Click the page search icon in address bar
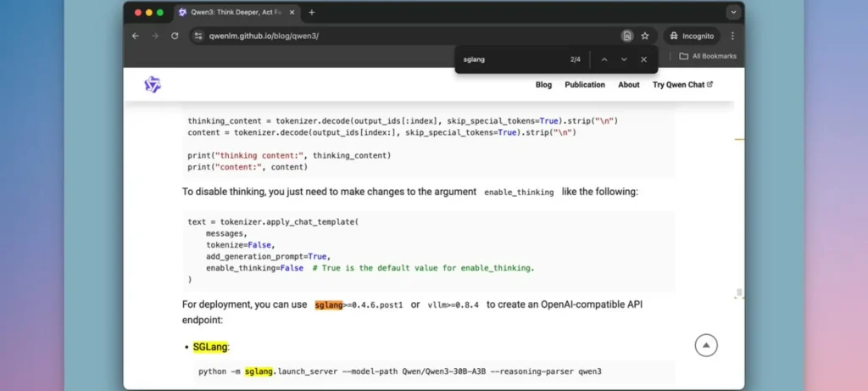The width and height of the screenshot is (868, 391). pyautogui.click(x=626, y=36)
